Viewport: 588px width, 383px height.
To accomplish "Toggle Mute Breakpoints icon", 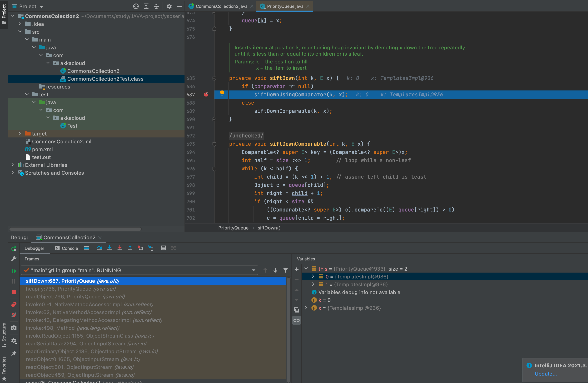I will pyautogui.click(x=14, y=315).
